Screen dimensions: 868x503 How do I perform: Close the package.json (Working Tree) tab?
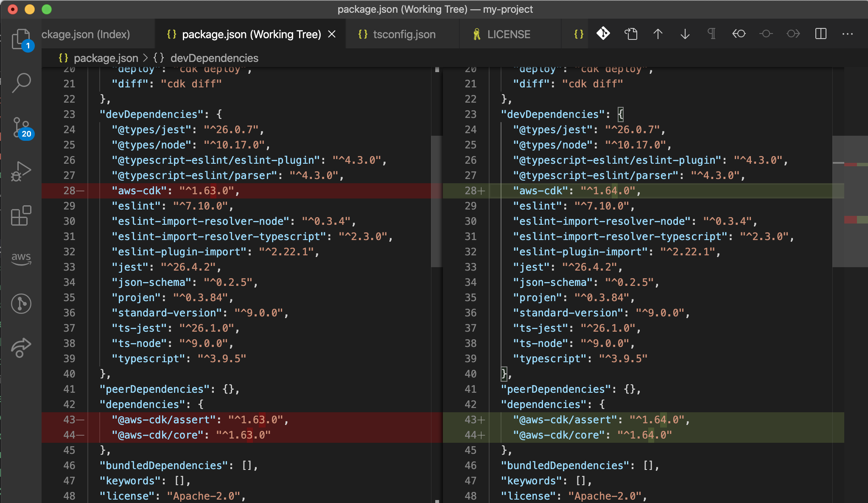333,34
